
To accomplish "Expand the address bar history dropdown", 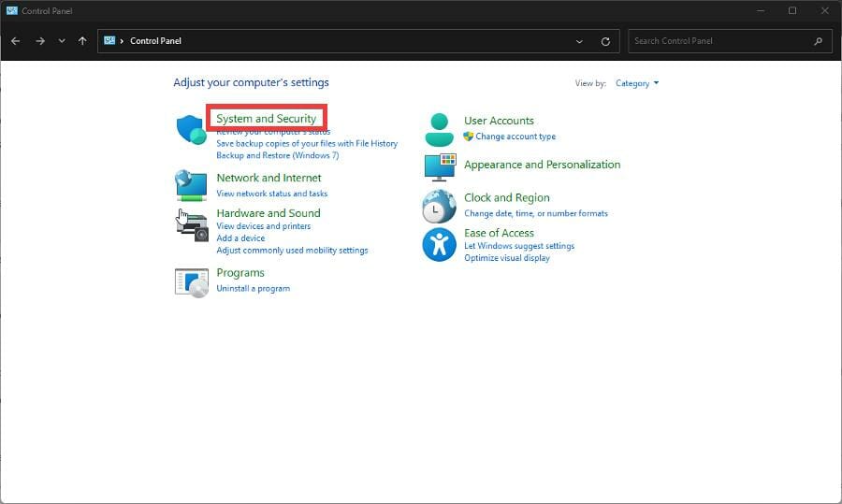I will (x=580, y=41).
